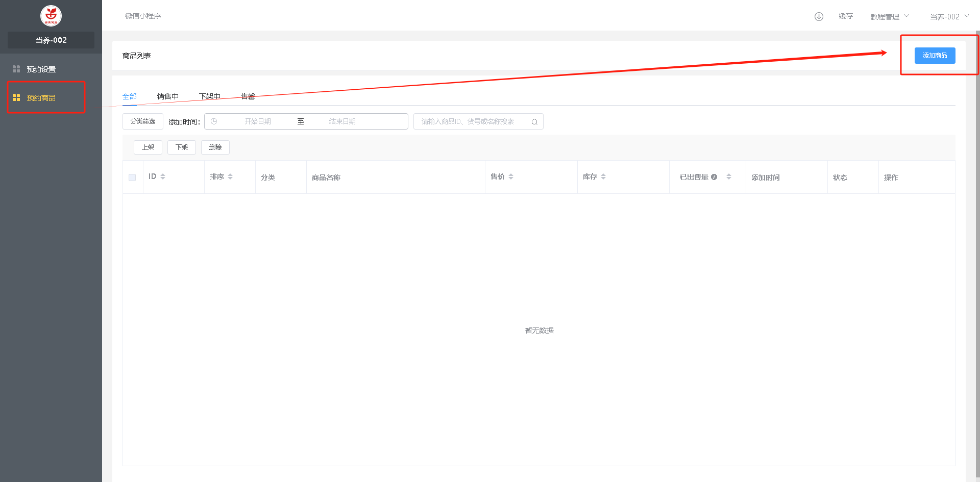The width and height of the screenshot is (980, 482).
Task: Switch to the 下架中 tab
Action: click(209, 96)
